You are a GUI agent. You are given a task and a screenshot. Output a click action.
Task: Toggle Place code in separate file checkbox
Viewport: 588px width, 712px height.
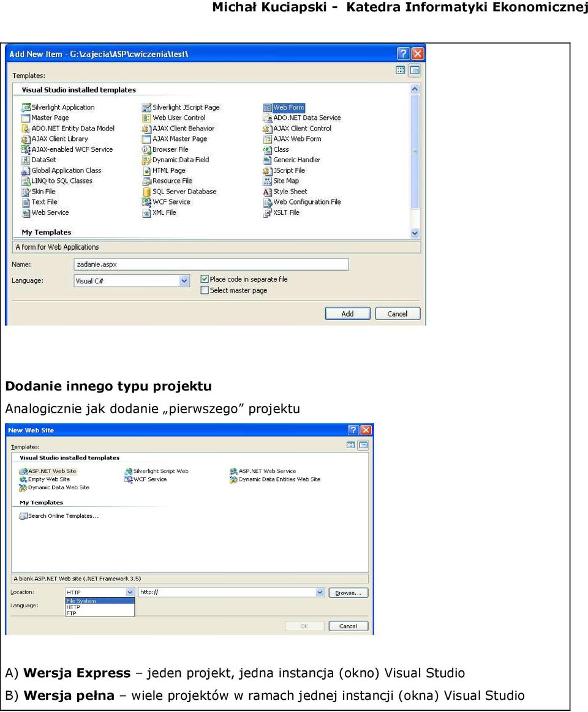(205, 279)
